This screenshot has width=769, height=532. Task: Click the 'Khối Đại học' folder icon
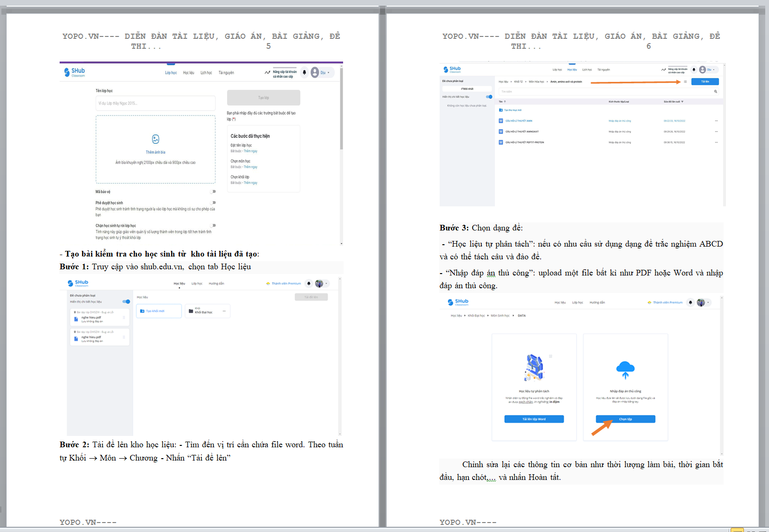(x=191, y=311)
